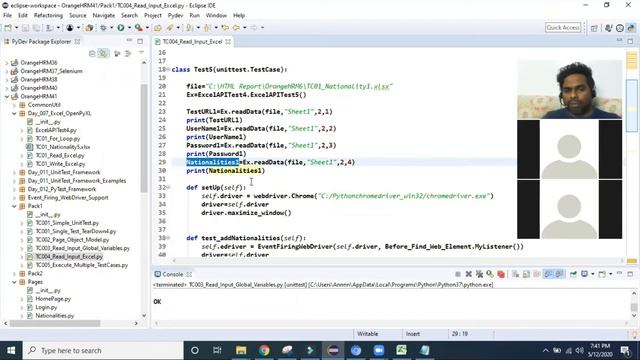Click the Save toolbar icon
Viewport: 640px width, 360px height.
[x=25, y=28]
